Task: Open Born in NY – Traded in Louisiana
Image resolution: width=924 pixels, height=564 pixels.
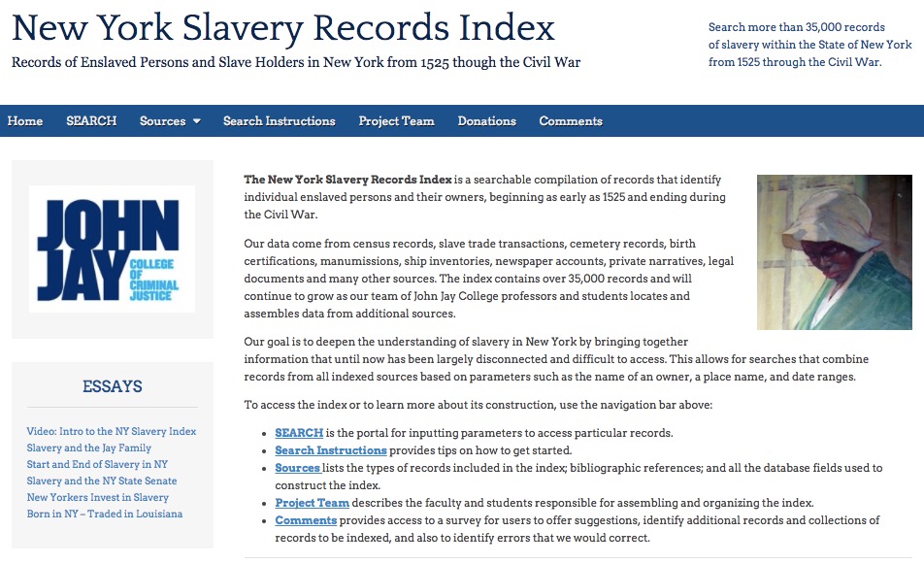Action: (x=105, y=514)
